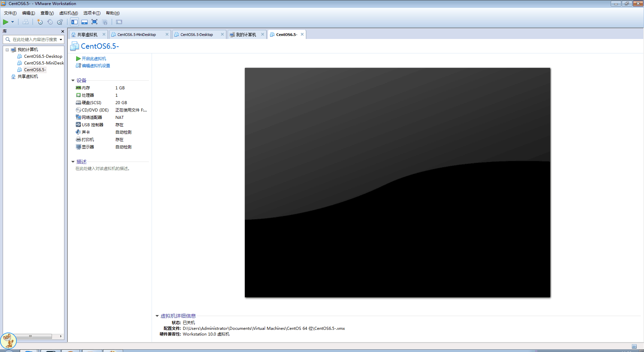This screenshot has width=644, height=352.
Task: Close the 共享虚拟机 tab
Action: coord(104,34)
